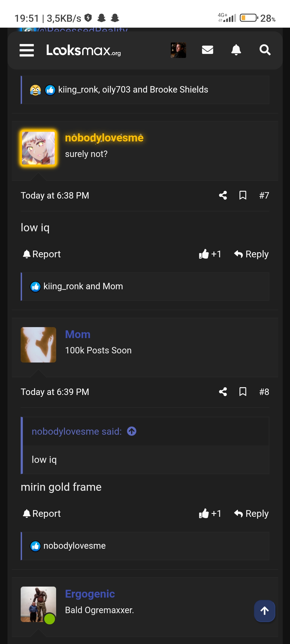Open post #8 permalink number

pyautogui.click(x=264, y=392)
